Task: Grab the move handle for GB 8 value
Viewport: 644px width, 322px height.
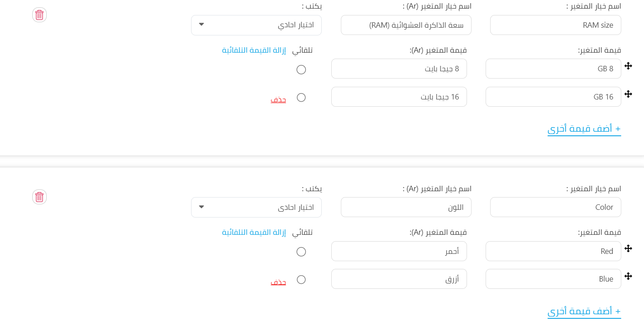Action: [x=628, y=66]
